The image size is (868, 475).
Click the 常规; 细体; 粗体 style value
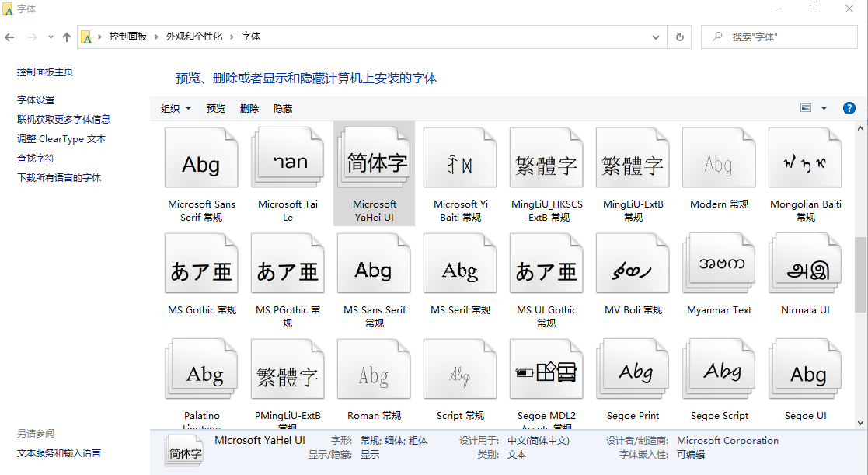[394, 441]
